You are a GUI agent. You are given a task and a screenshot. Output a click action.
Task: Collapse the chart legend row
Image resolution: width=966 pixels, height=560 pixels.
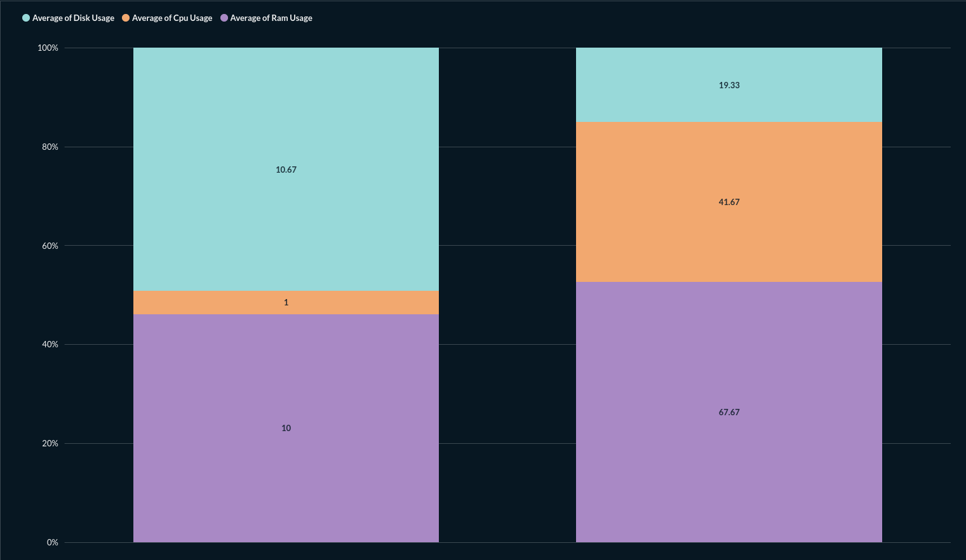[168, 17]
